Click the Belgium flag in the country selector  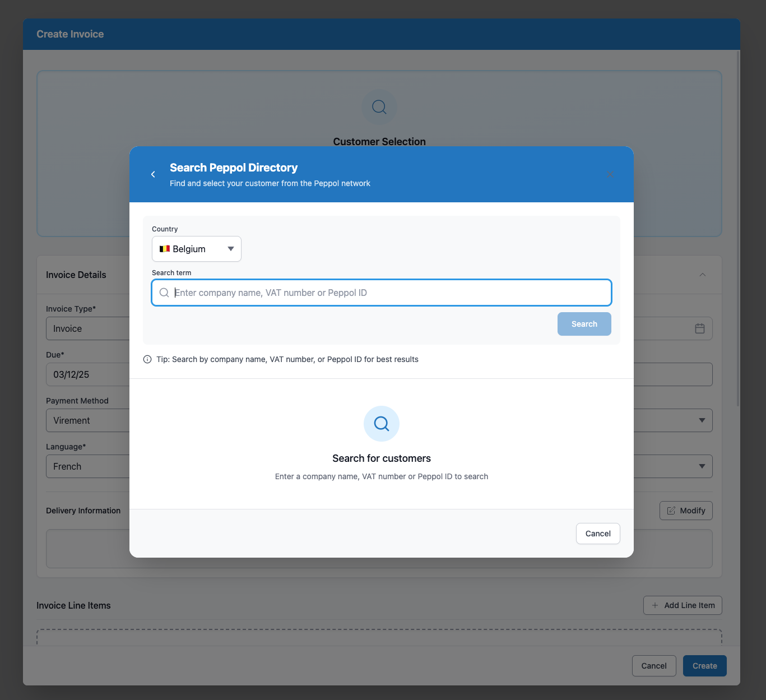point(164,249)
